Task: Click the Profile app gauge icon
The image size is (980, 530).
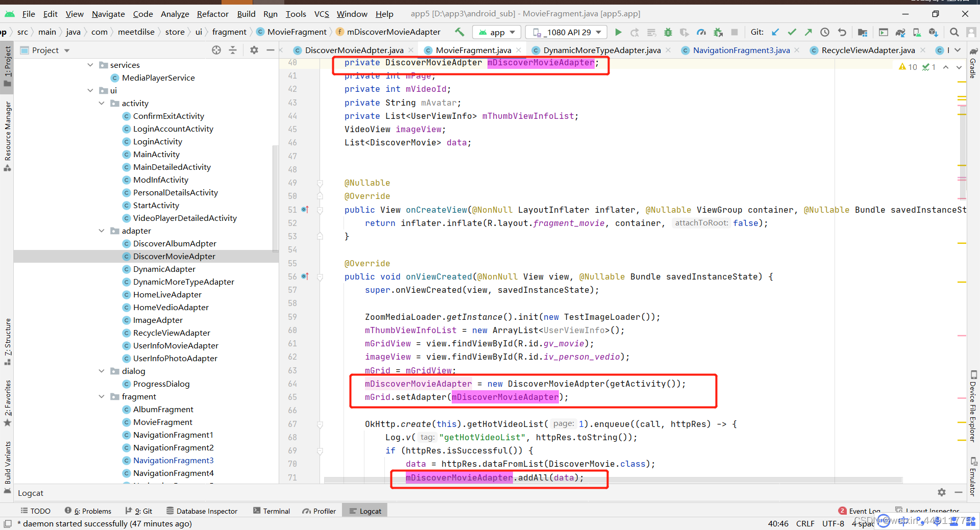Action: [701, 32]
